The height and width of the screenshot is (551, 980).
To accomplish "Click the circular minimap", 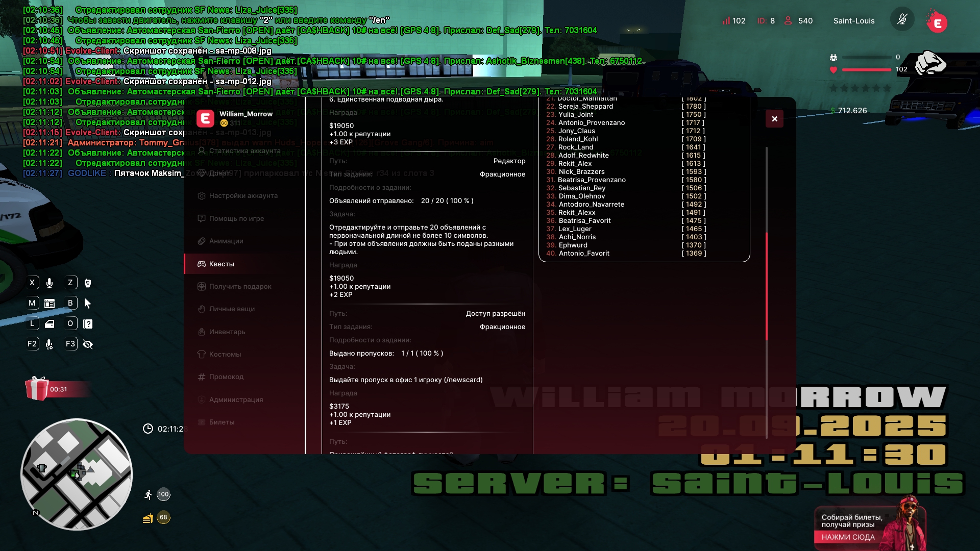I will coord(77,474).
